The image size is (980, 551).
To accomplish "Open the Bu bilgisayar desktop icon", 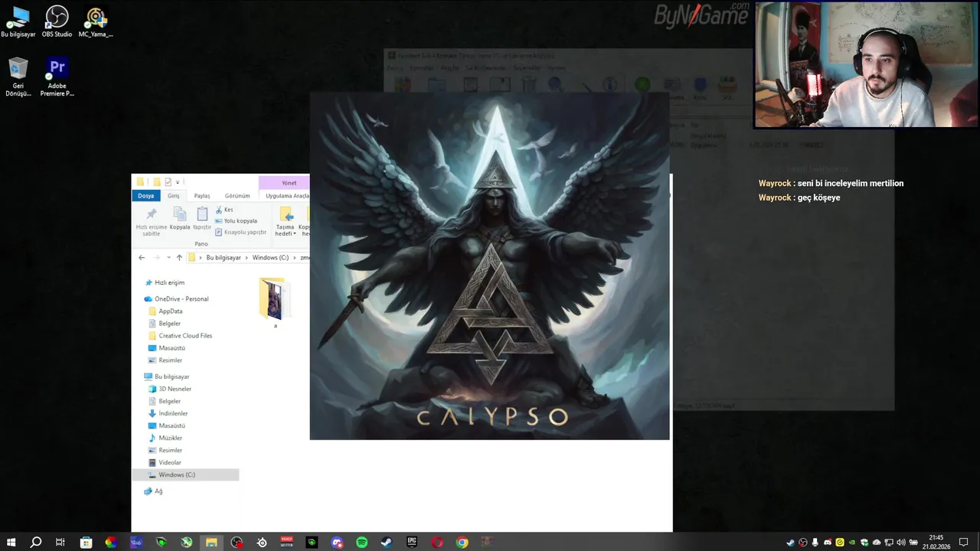I will (18, 21).
